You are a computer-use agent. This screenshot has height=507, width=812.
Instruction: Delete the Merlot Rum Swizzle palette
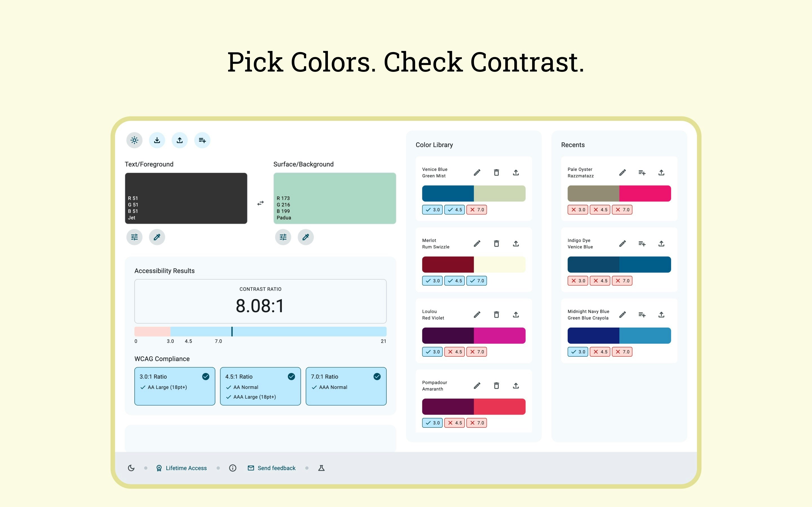(496, 243)
